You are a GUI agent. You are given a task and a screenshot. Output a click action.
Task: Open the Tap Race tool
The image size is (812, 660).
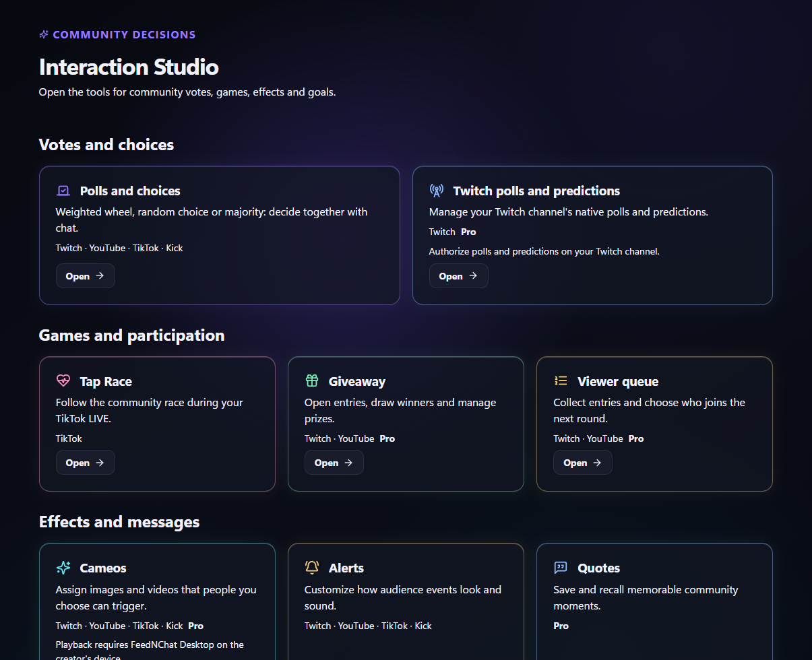click(86, 463)
